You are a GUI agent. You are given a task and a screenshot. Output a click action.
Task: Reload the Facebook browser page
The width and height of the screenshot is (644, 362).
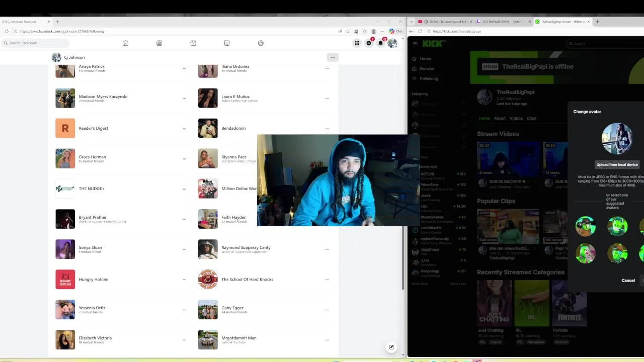pos(6,31)
